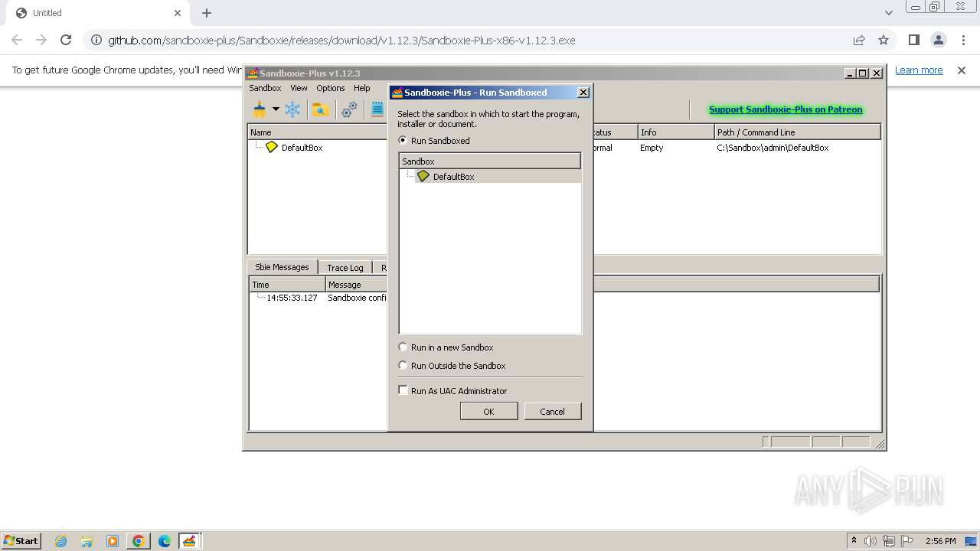Click the Sandboxie-Plus taskbar icon
This screenshot has height=551, width=980.
click(189, 541)
